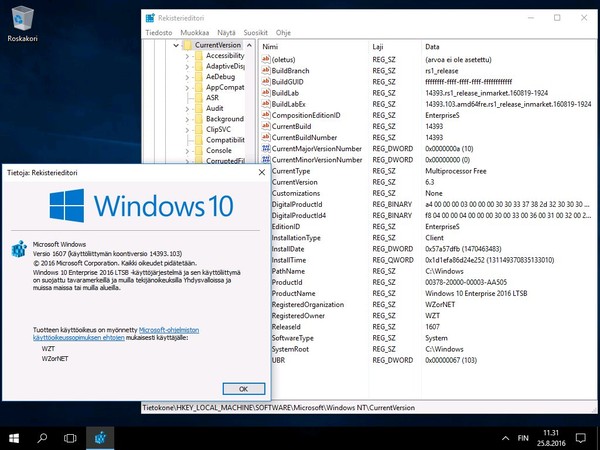
Task: Open Task View on the taskbar
Action: pos(70,438)
